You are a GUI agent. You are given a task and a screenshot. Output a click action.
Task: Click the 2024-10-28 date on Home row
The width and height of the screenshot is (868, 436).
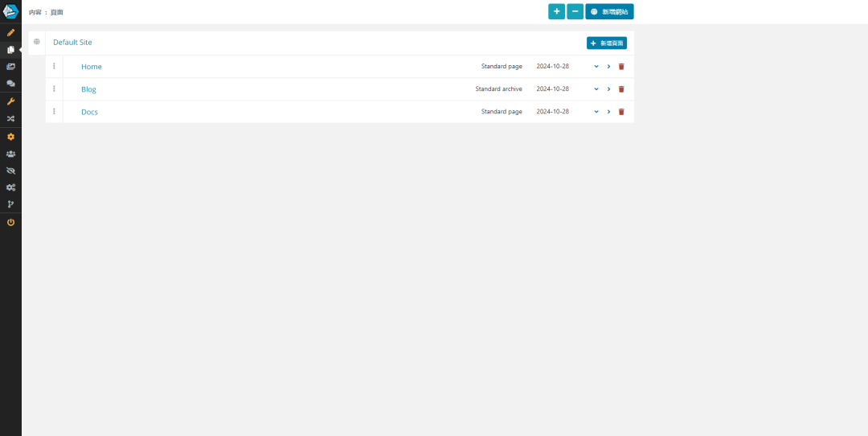[552, 67]
